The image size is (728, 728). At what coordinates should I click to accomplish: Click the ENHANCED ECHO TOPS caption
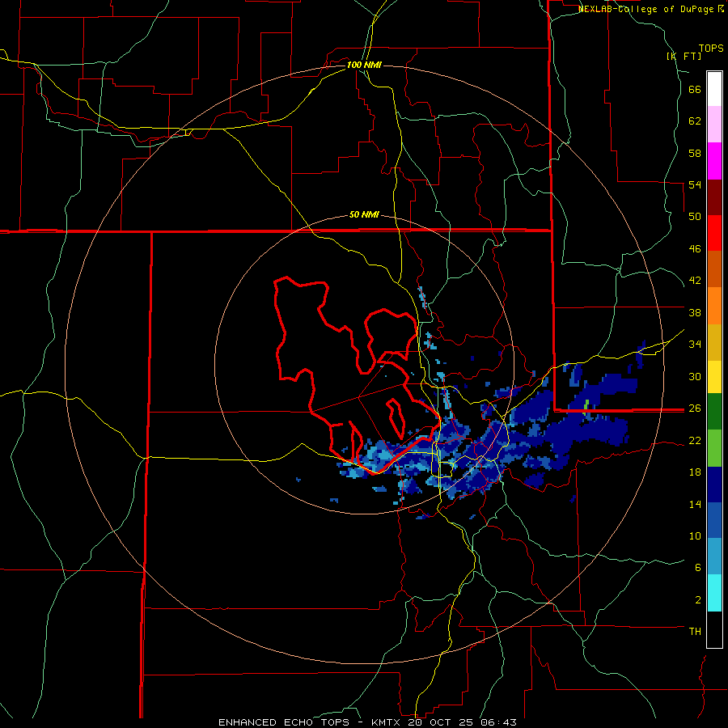pyautogui.click(x=284, y=722)
